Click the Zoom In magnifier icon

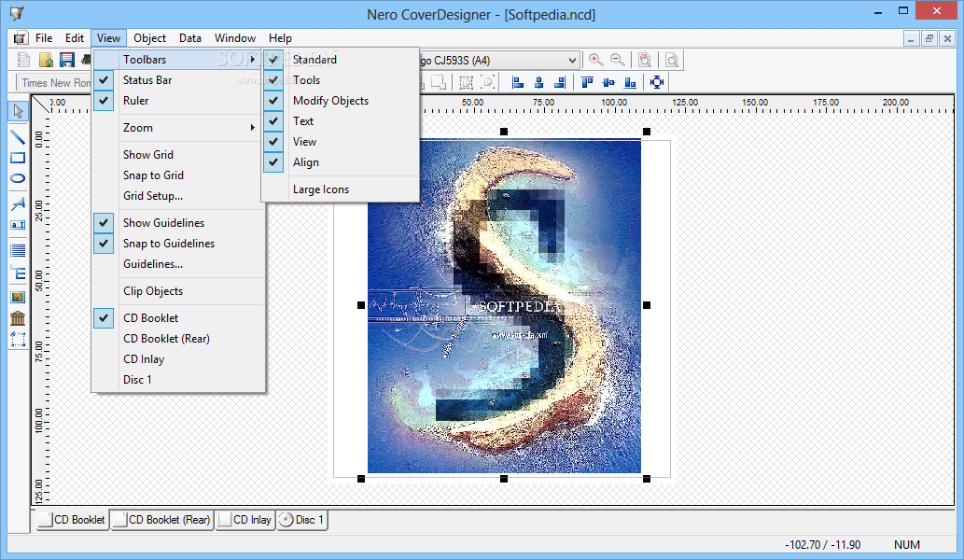point(595,60)
